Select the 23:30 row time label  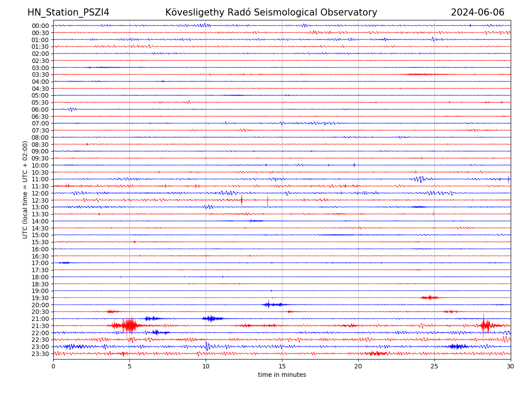point(40,354)
